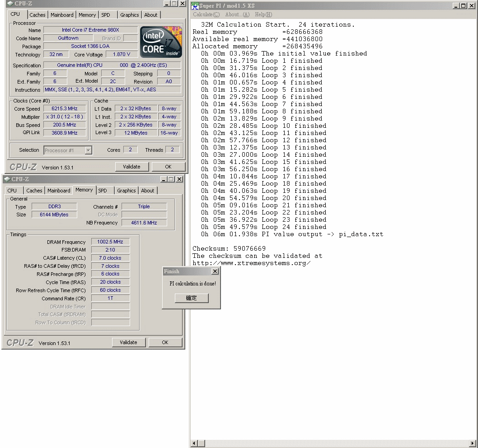The image size is (478, 448).
Task: Open About tab in bottom CPU-Z window
Action: pyautogui.click(x=148, y=191)
